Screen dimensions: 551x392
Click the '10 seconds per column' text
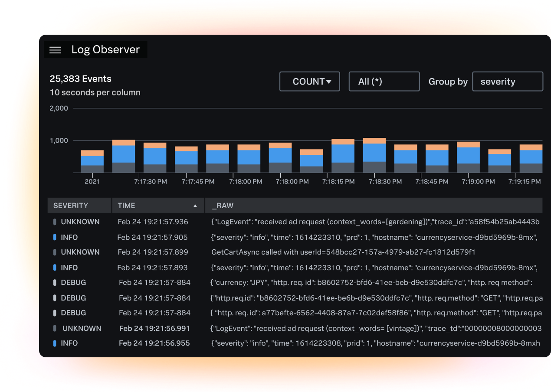[95, 92]
